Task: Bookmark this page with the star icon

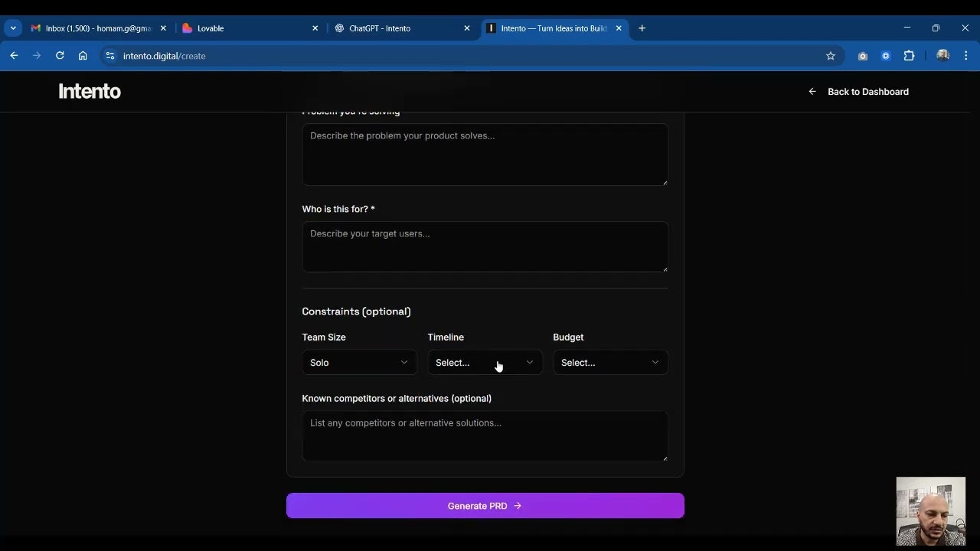Action: pyautogui.click(x=830, y=56)
